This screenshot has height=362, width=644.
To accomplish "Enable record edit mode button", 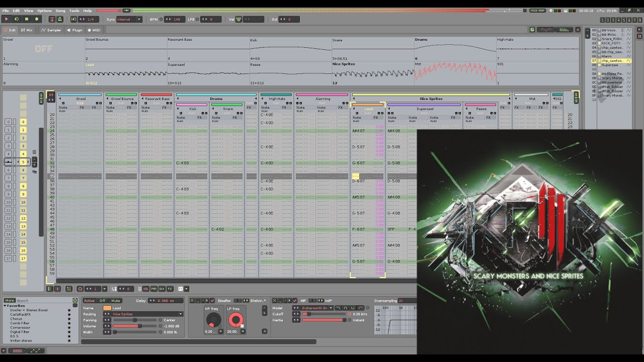I will pos(37,19).
